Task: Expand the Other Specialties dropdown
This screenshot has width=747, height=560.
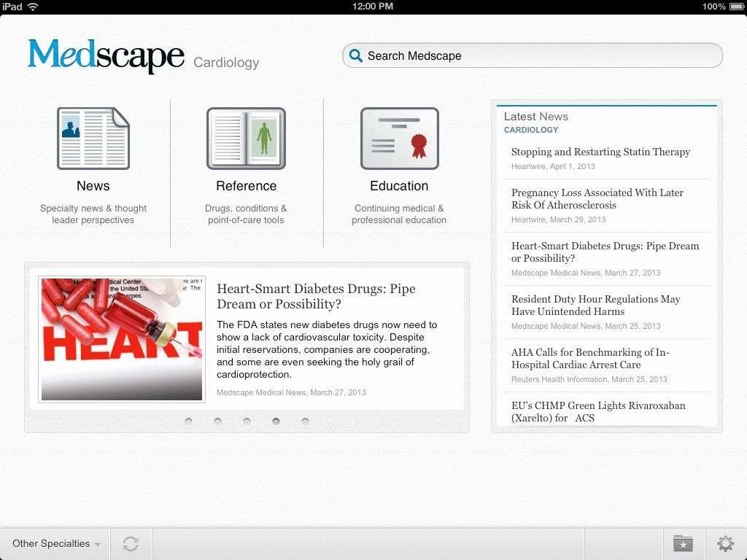Action: tap(55, 543)
